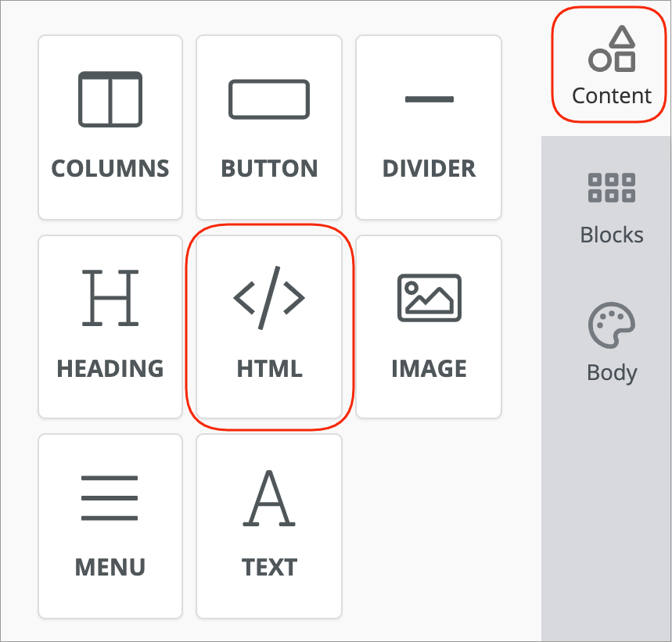Click the Content shapes icon
This screenshot has width=672, height=642.
click(612, 49)
